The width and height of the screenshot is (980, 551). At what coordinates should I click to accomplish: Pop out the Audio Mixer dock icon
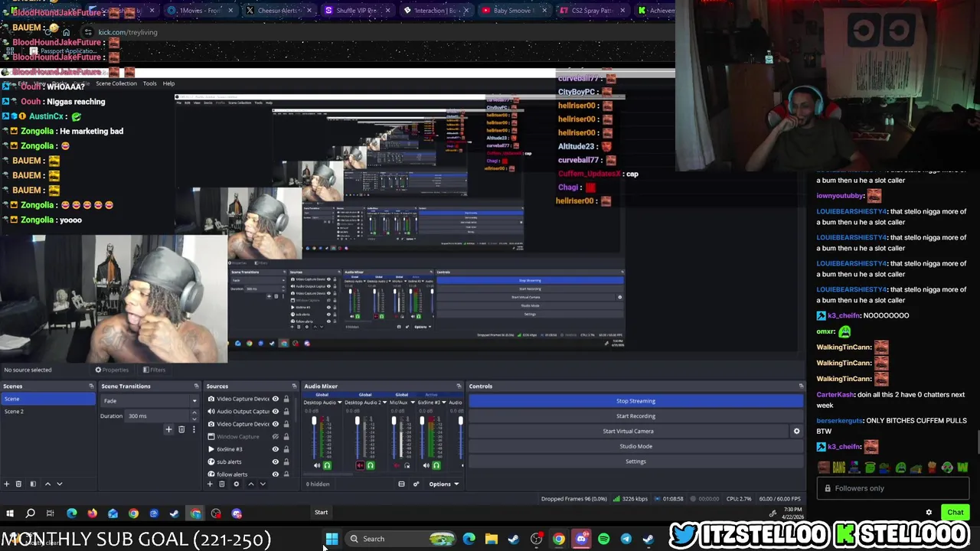[x=459, y=386]
